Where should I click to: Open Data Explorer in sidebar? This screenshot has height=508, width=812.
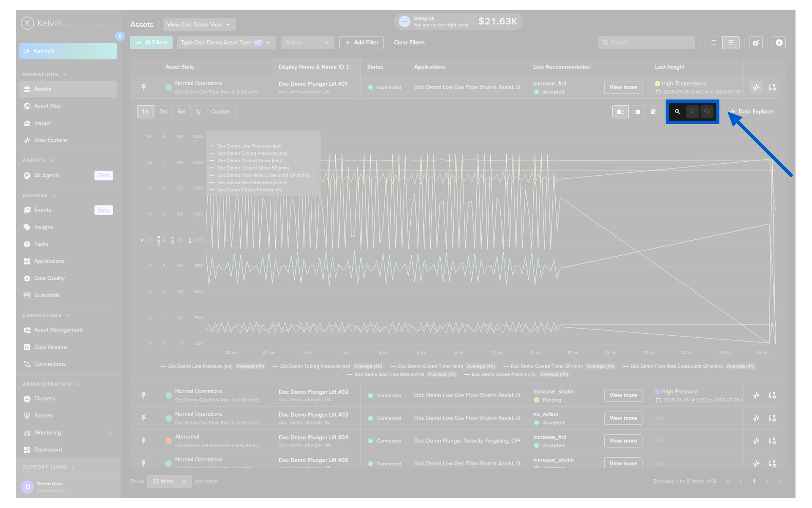point(68,140)
